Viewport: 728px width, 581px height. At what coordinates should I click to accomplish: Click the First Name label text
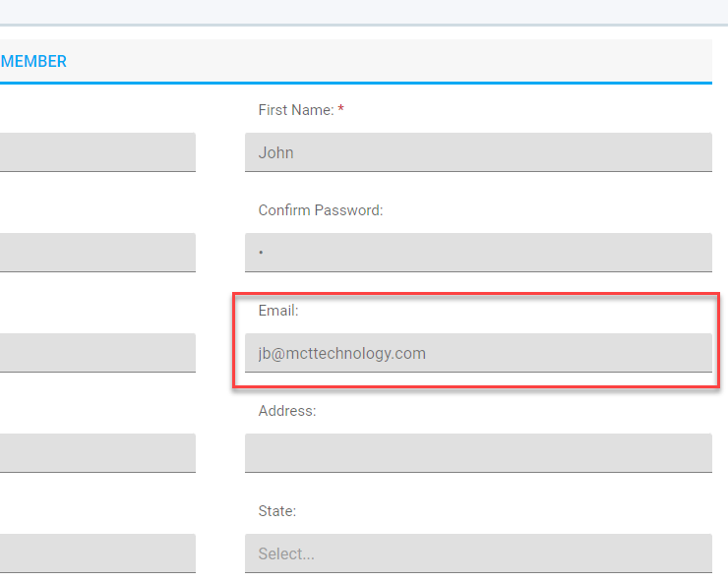click(x=296, y=110)
